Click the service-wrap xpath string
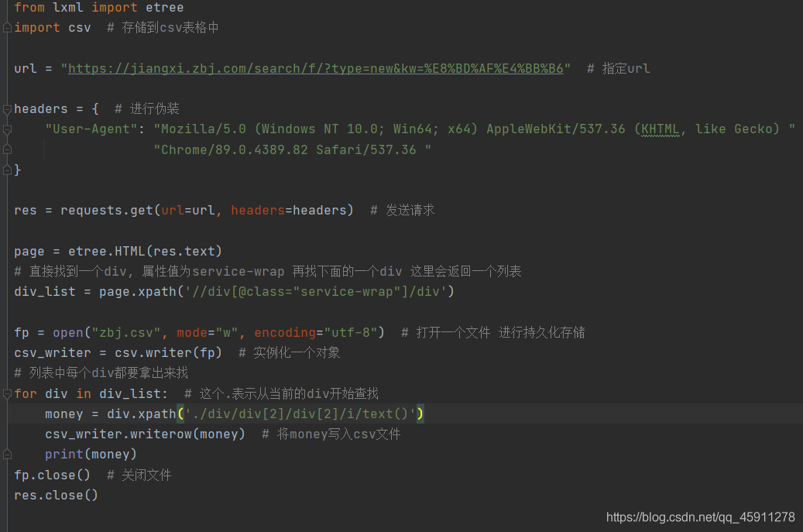Viewport: 803px width, 532px height. [315, 292]
